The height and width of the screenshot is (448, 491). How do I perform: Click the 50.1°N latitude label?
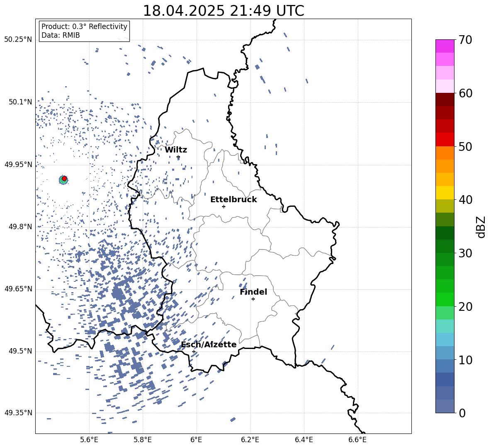tap(20, 102)
